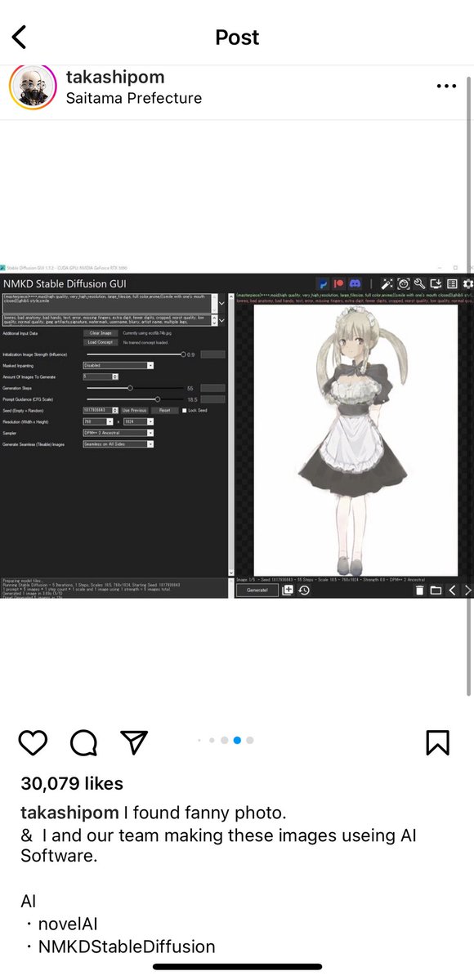This screenshot has height=980, width=474.
Task: Open the Patreon icon in NMKD toolbar
Action: [x=338, y=283]
